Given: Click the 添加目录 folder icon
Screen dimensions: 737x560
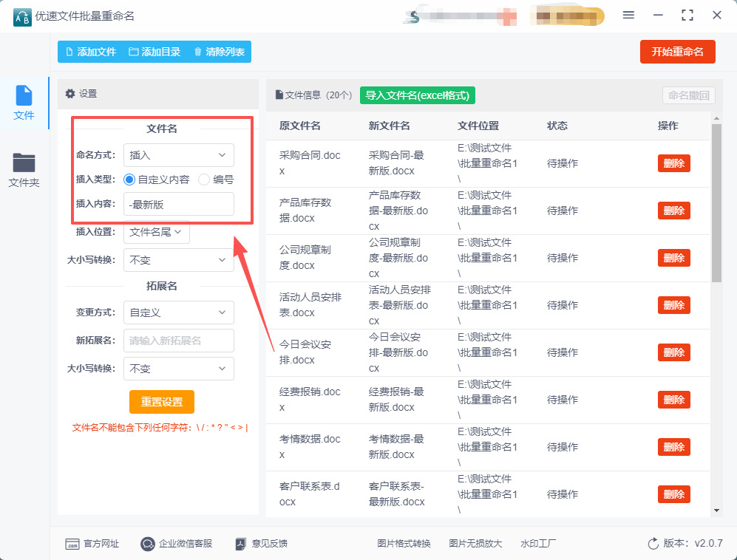Looking at the screenshot, I should tap(134, 52).
